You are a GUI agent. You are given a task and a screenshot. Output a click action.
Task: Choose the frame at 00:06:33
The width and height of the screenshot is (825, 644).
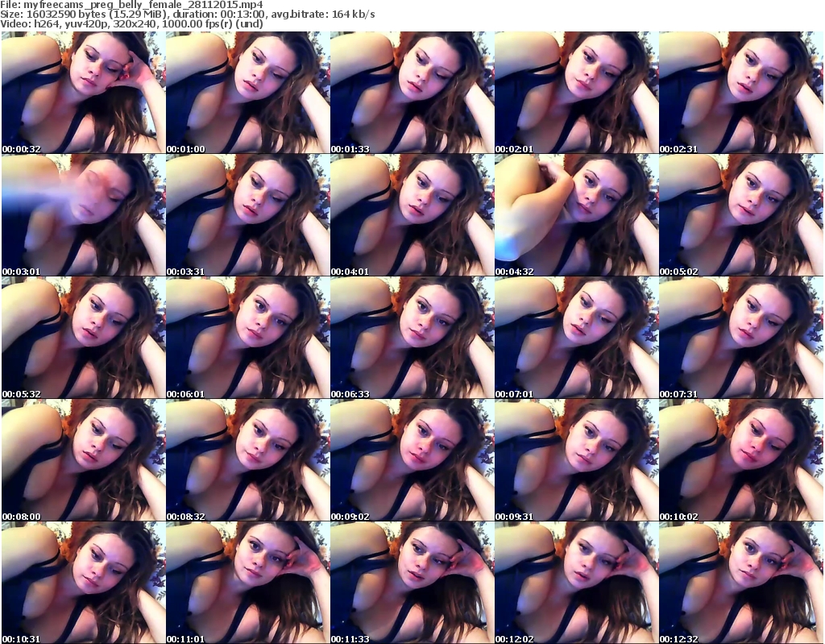tap(412, 338)
